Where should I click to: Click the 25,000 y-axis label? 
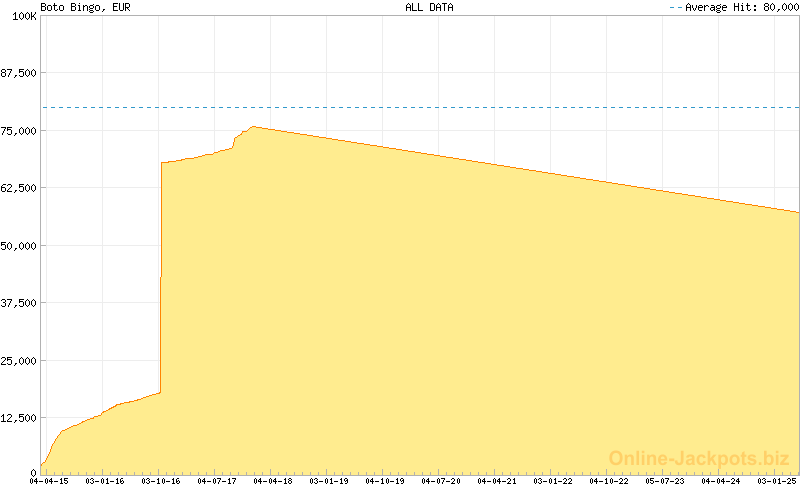pyautogui.click(x=19, y=361)
